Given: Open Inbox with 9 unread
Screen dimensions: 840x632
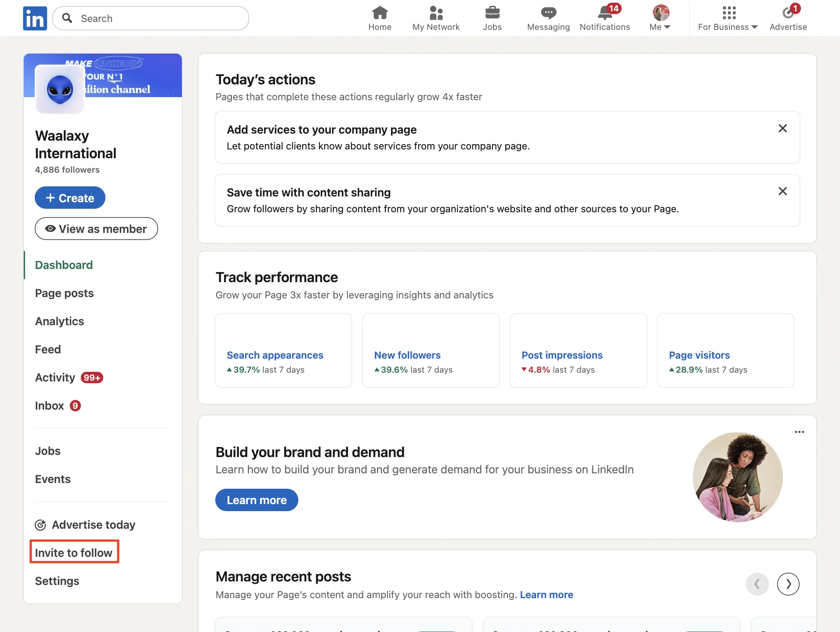Looking at the screenshot, I should [58, 406].
